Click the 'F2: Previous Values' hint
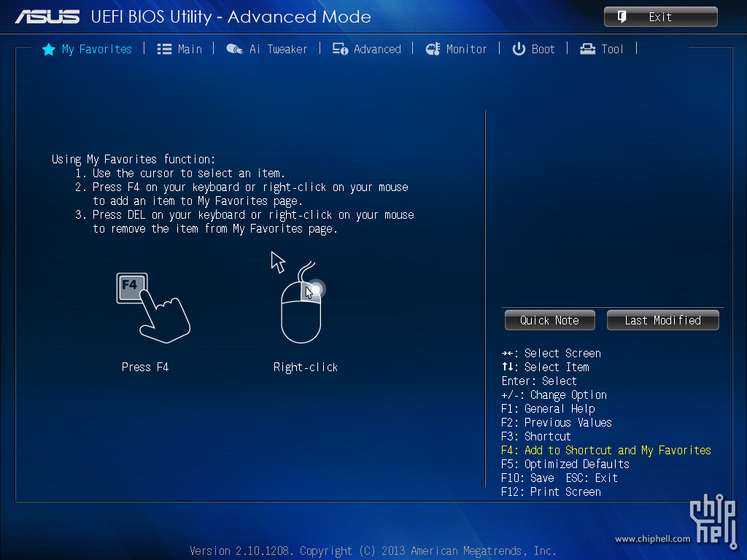The width and height of the screenshot is (747, 560). (x=557, y=422)
